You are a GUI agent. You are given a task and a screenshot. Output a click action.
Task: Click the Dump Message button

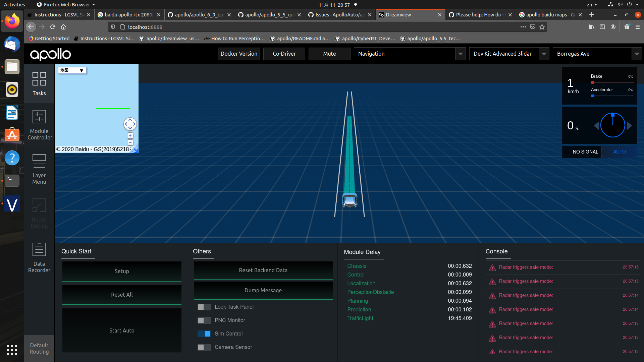tap(263, 290)
